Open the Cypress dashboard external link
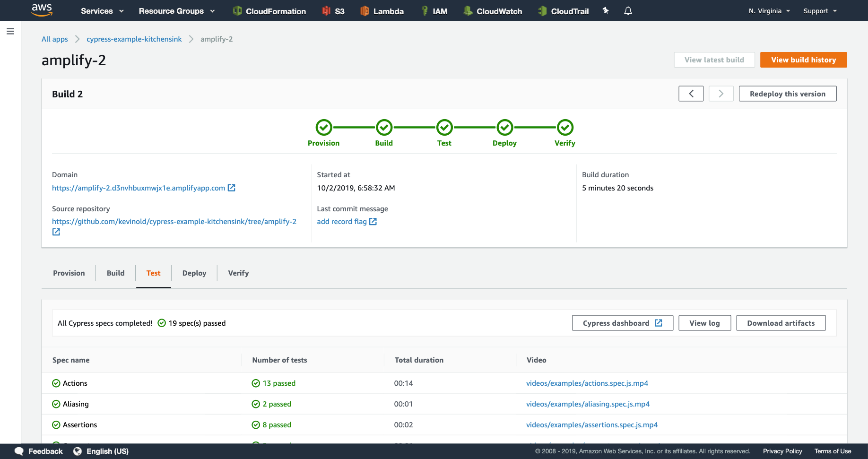Screen dimensions: 868x459 [622, 323]
